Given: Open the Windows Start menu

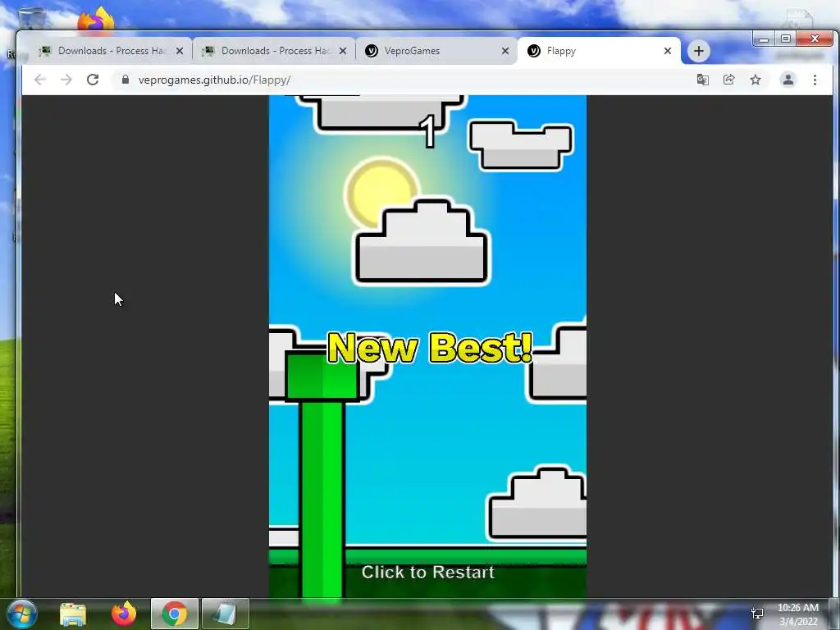Looking at the screenshot, I should tap(21, 614).
